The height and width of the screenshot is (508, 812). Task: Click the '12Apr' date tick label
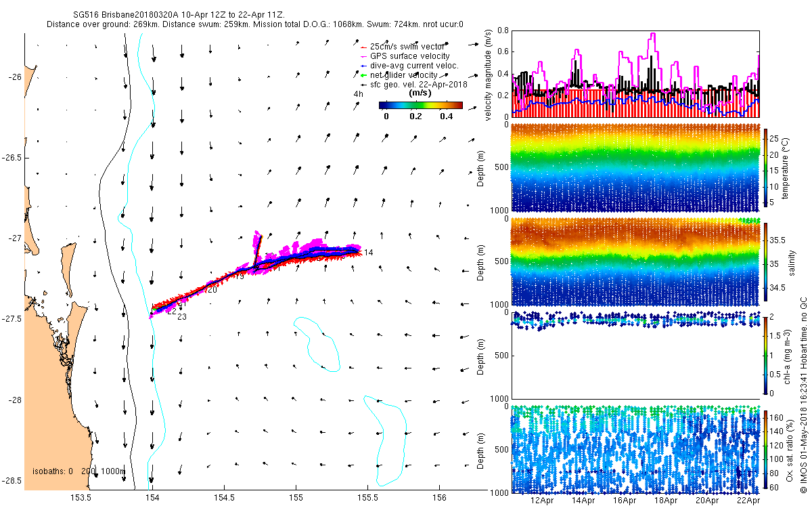click(542, 501)
